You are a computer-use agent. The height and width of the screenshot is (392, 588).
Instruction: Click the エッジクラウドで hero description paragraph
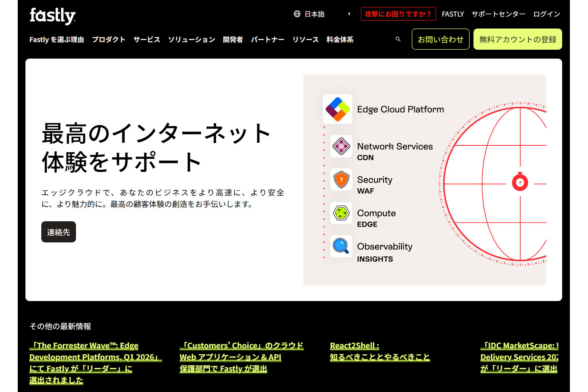(x=163, y=199)
